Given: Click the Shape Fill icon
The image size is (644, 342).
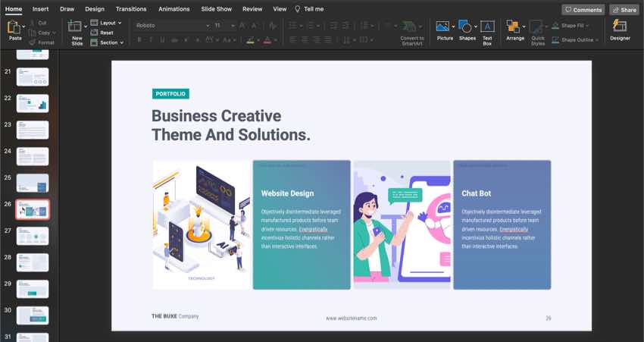Looking at the screenshot, I should click(555, 26).
